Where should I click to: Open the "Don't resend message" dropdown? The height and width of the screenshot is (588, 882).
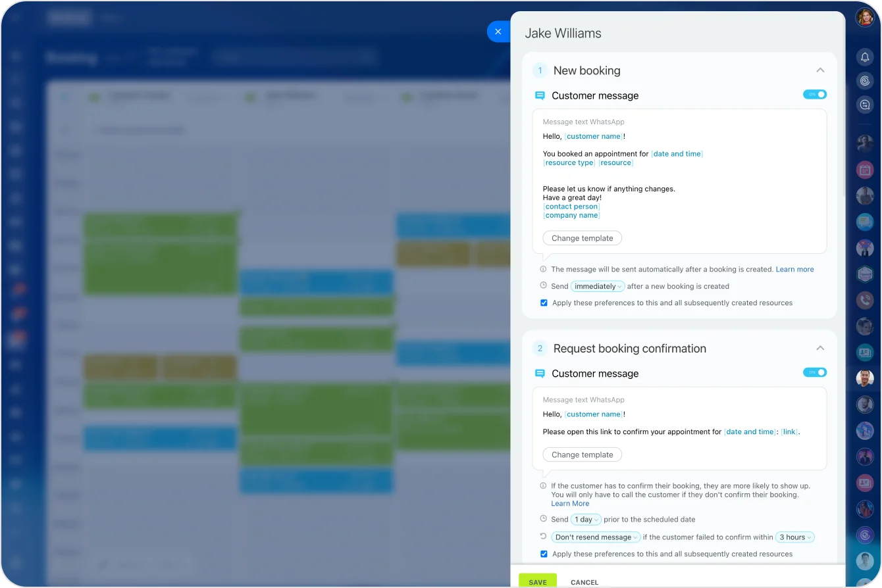coord(596,537)
